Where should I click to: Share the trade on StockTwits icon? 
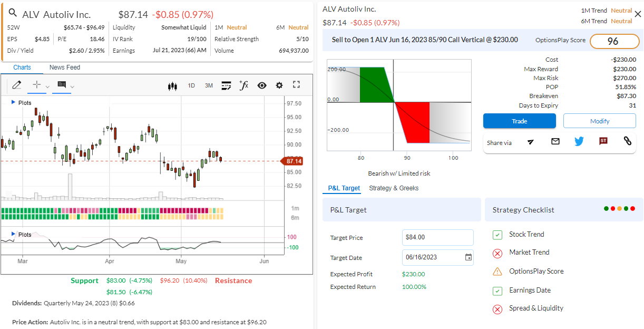point(603,141)
